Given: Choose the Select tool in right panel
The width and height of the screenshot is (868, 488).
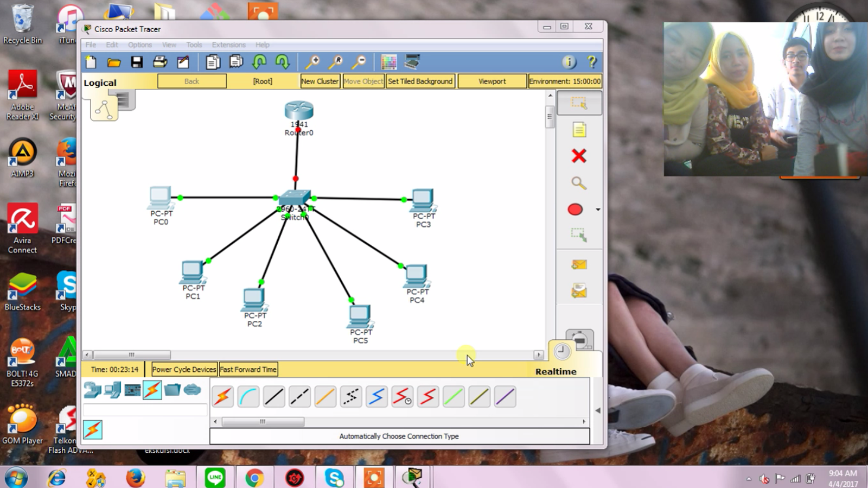Looking at the screenshot, I should click(579, 103).
